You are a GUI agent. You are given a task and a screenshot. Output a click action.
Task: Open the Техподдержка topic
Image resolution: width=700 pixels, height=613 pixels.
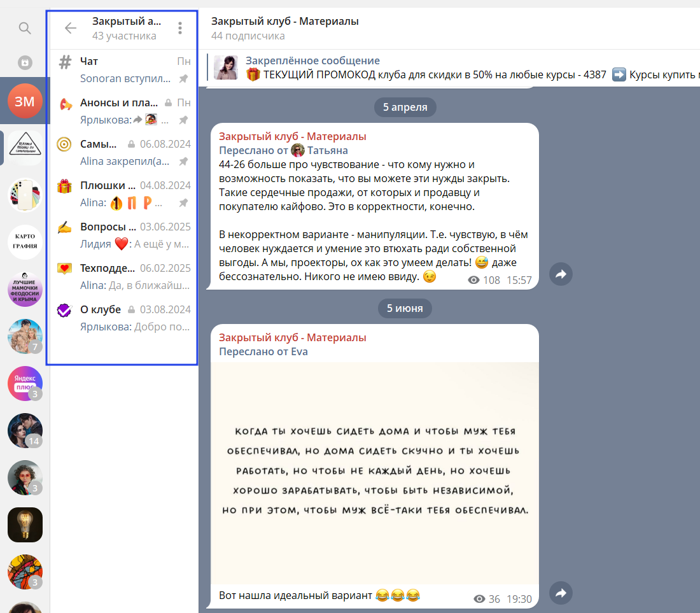tap(123, 276)
